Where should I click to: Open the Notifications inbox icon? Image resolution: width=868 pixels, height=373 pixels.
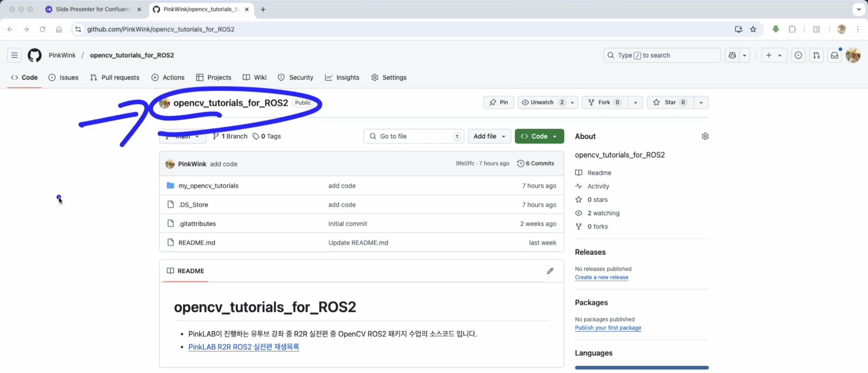pyautogui.click(x=835, y=55)
